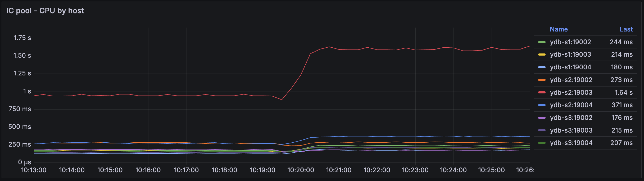This screenshot has width=644, height=181.
Task: Click the purple color swatch for ydb-s3:19002
Action: [x=542, y=118]
